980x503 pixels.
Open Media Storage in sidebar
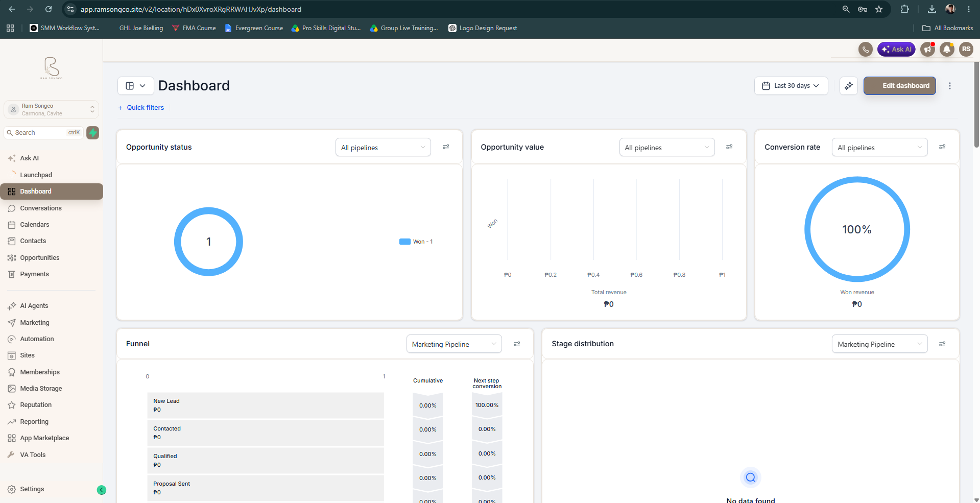(x=51, y=389)
